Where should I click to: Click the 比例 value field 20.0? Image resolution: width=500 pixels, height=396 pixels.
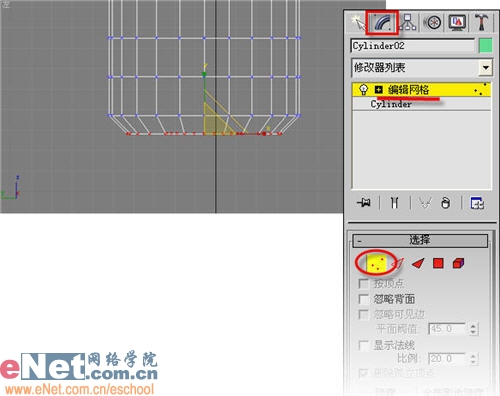447,359
